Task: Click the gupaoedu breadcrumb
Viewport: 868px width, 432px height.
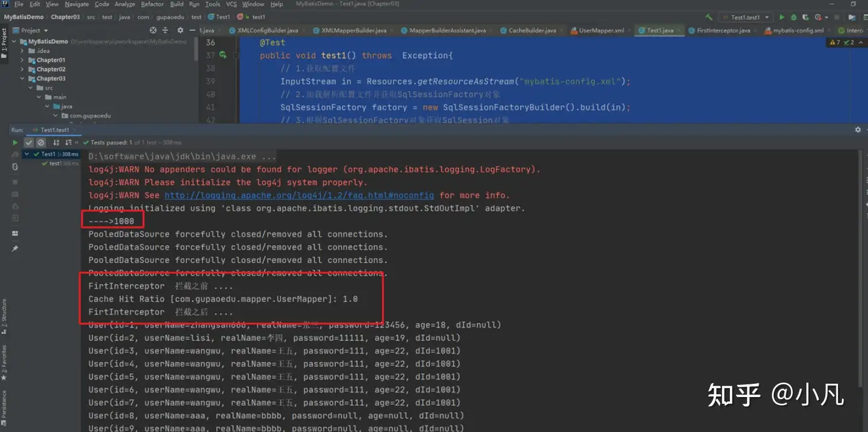Action: [170, 17]
